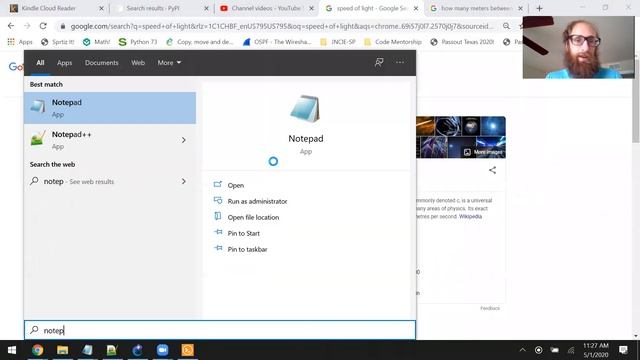Click the Feedback link under the panel
Image resolution: width=640 pixels, height=360 pixels.
[490, 308]
